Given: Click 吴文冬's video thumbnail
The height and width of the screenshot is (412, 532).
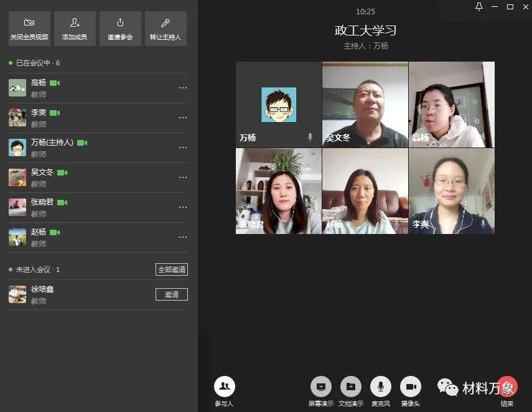Looking at the screenshot, I should tap(365, 104).
